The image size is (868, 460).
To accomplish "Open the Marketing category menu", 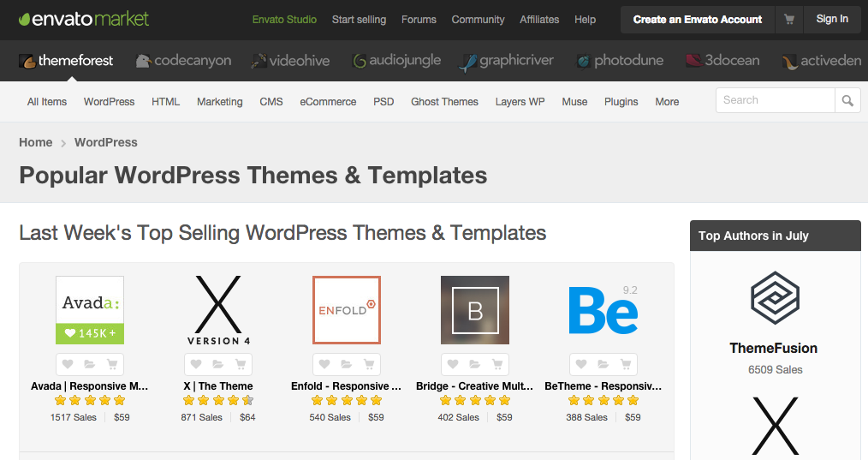I will pos(220,102).
